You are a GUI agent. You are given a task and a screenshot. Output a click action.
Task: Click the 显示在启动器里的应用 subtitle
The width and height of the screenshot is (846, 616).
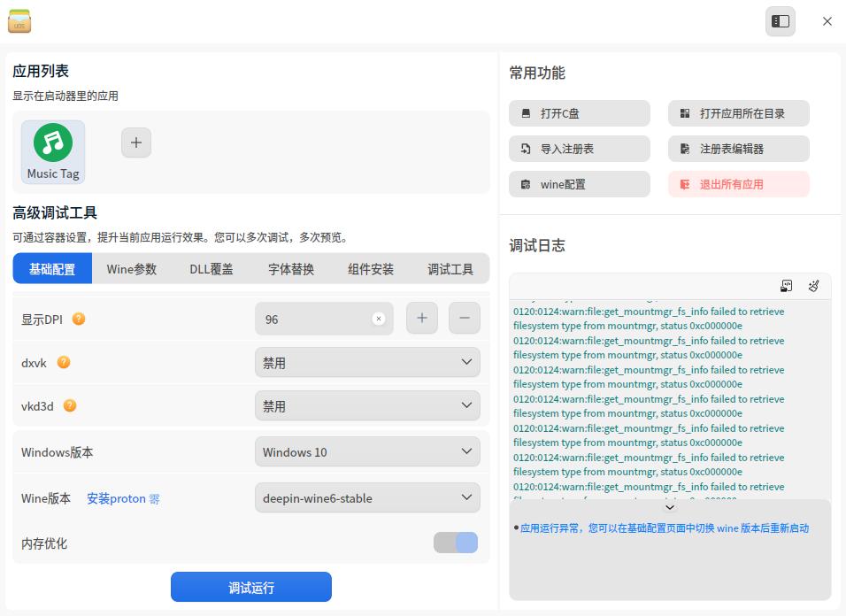65,96
